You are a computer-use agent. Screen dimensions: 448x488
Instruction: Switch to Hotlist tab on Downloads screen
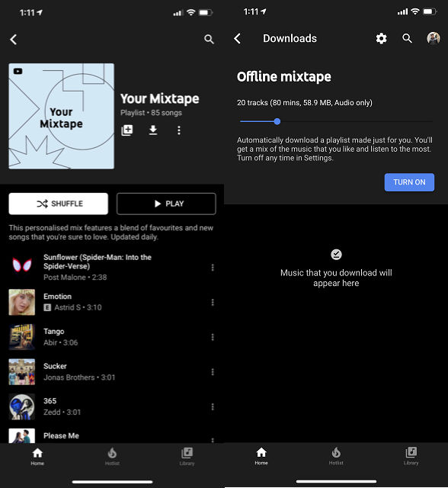pyautogui.click(x=336, y=456)
